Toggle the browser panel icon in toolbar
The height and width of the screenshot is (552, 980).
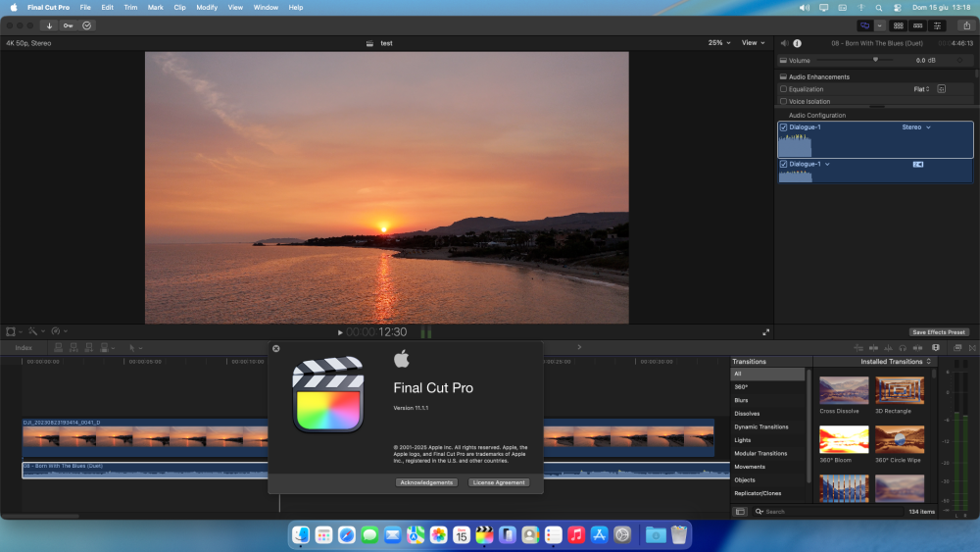[865, 25]
